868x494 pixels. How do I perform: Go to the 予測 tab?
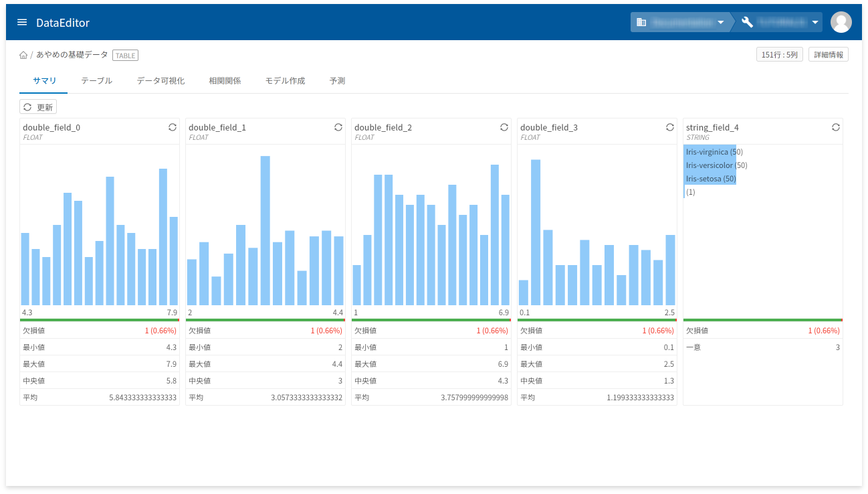tap(337, 80)
